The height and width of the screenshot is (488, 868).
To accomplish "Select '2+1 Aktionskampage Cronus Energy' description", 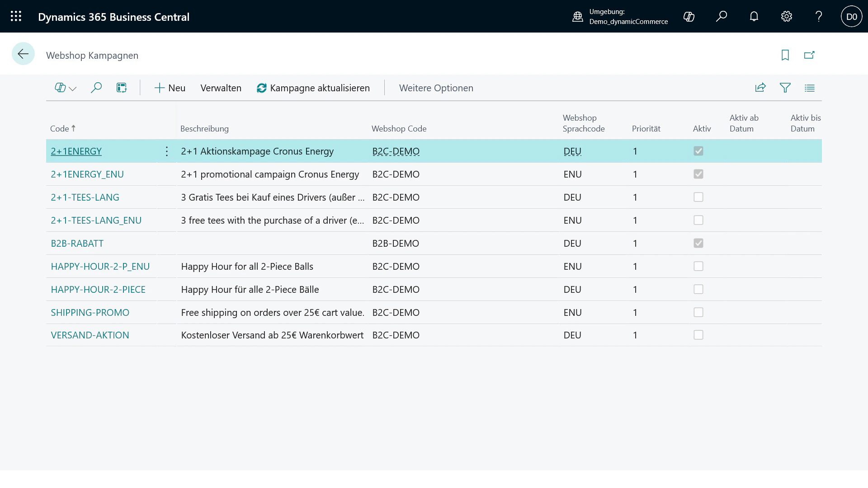I will click(x=257, y=151).
